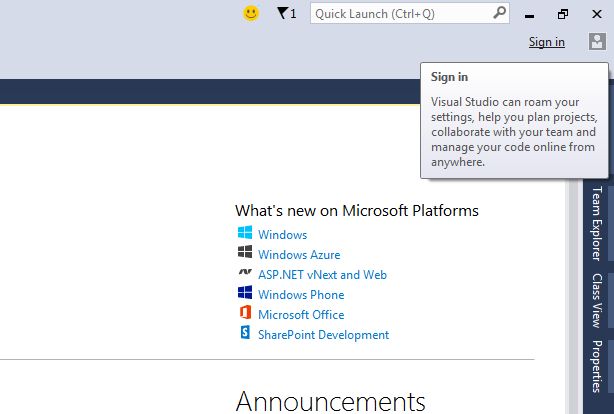Open the Windows Phone link
Viewport: 614px width, 414px height.
[x=301, y=295]
